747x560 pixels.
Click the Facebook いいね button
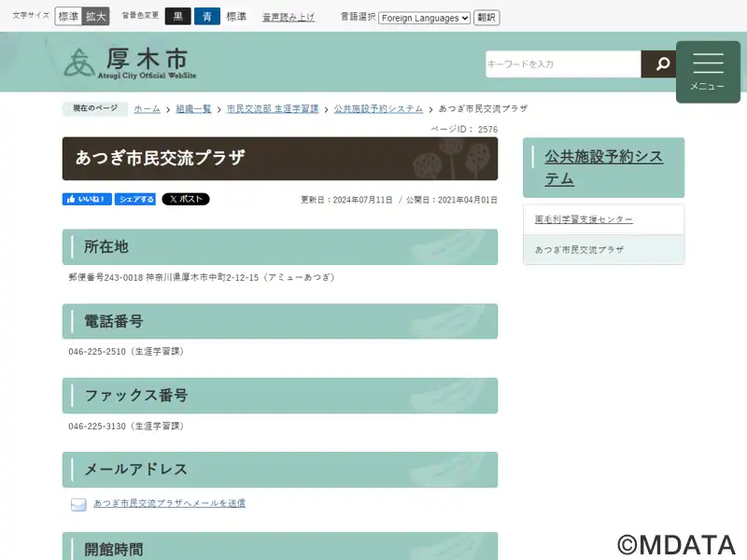tap(87, 199)
